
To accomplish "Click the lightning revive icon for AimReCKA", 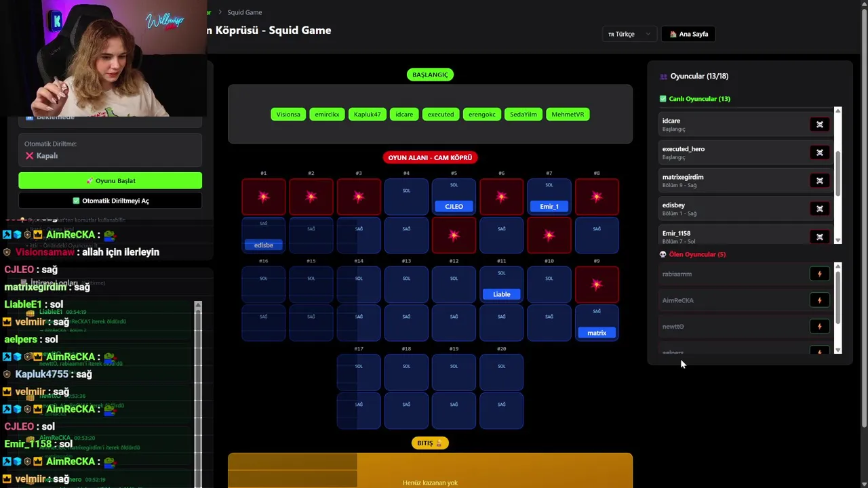I will pos(819,300).
